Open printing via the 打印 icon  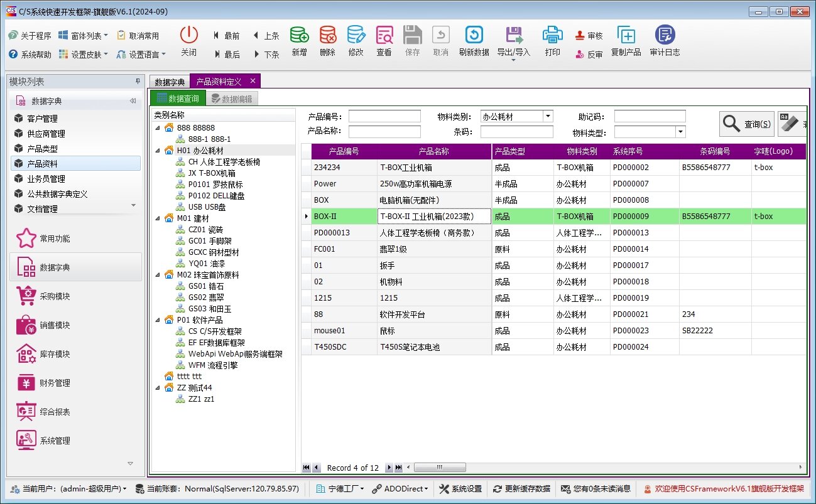point(552,41)
